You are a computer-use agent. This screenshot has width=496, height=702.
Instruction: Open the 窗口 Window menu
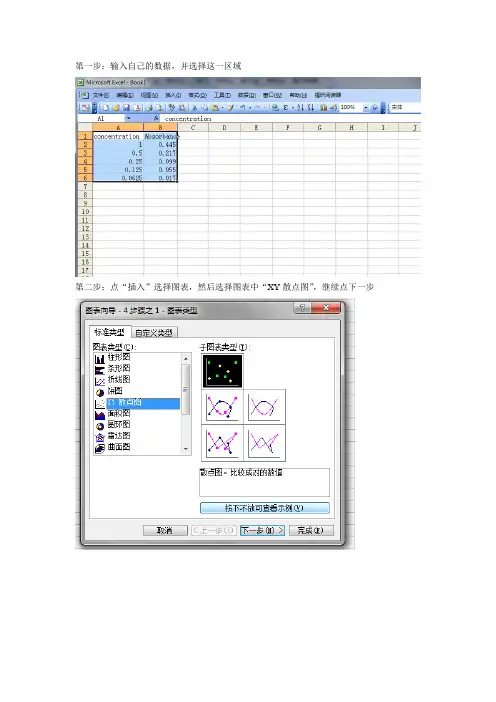[272, 95]
